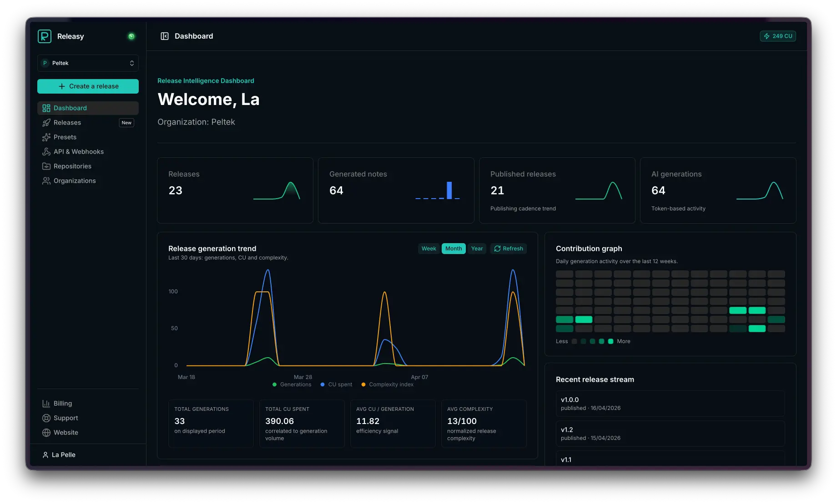Navigate to Repositories
Viewport: 837px width, 504px height.
(88, 166)
